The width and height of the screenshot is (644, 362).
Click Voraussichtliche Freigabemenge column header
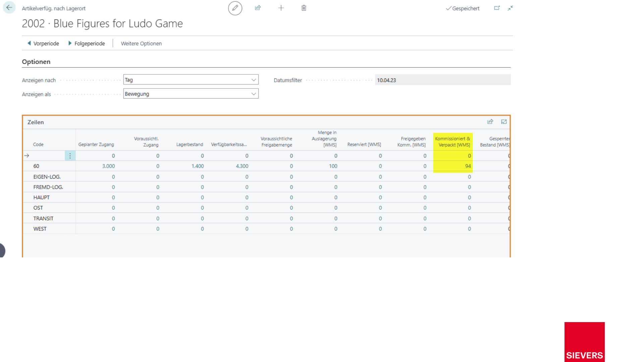tap(276, 142)
